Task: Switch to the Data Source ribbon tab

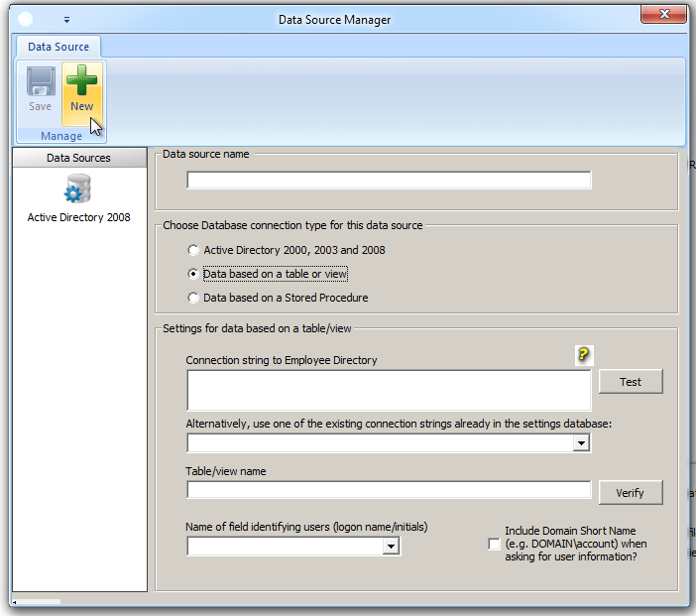Action: (x=58, y=47)
